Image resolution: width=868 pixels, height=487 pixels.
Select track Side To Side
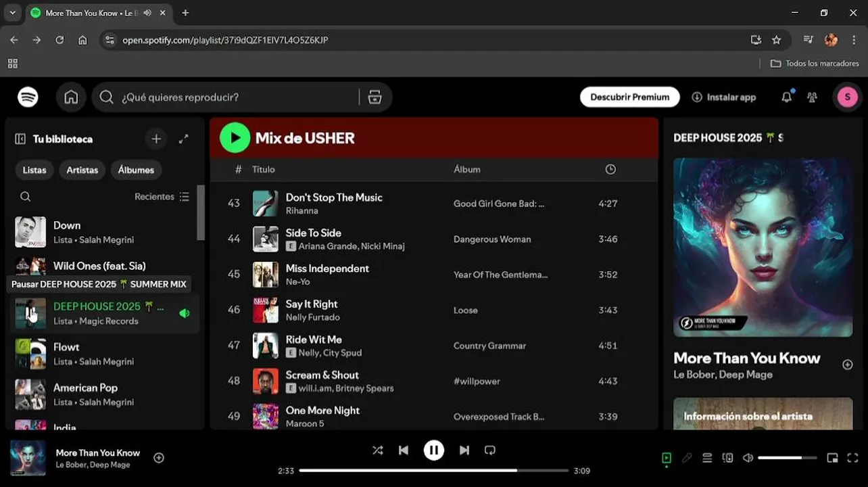pos(313,233)
